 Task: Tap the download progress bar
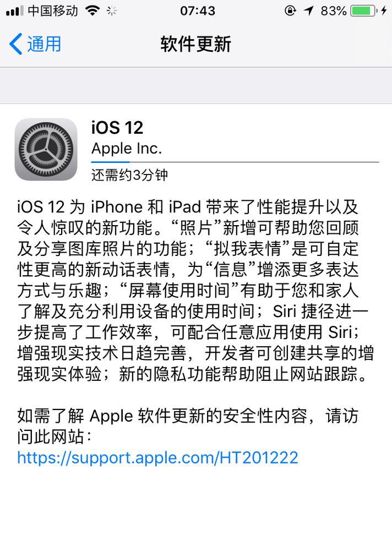[x=235, y=162]
